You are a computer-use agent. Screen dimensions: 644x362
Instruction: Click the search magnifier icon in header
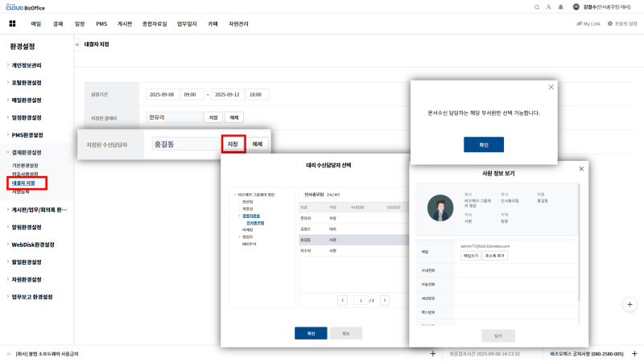(x=537, y=6)
